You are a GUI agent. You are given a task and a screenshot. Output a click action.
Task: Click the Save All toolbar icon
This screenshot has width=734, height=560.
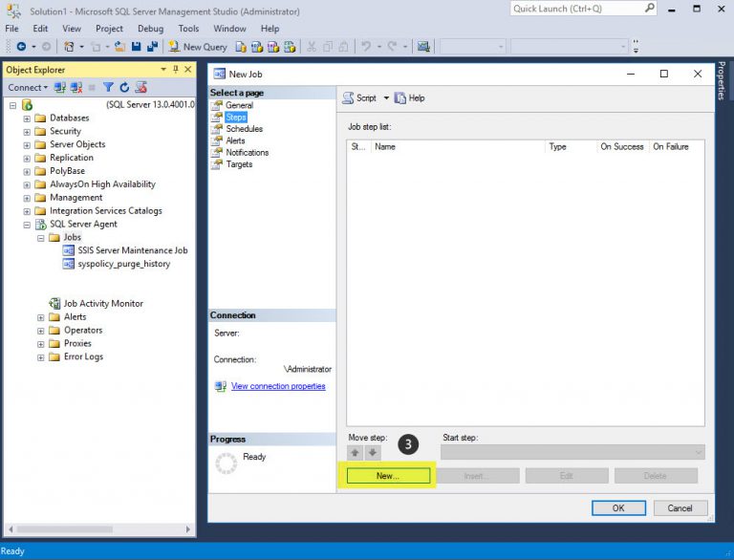click(152, 47)
